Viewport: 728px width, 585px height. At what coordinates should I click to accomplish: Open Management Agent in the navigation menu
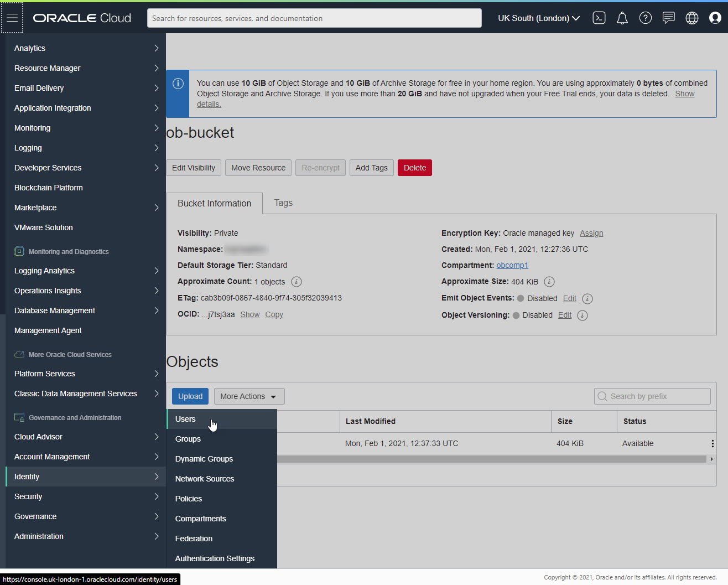coord(86,330)
